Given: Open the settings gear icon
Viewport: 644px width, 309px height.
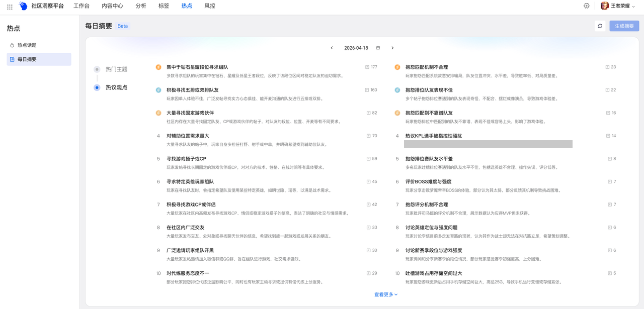Looking at the screenshot, I should pos(587,6).
